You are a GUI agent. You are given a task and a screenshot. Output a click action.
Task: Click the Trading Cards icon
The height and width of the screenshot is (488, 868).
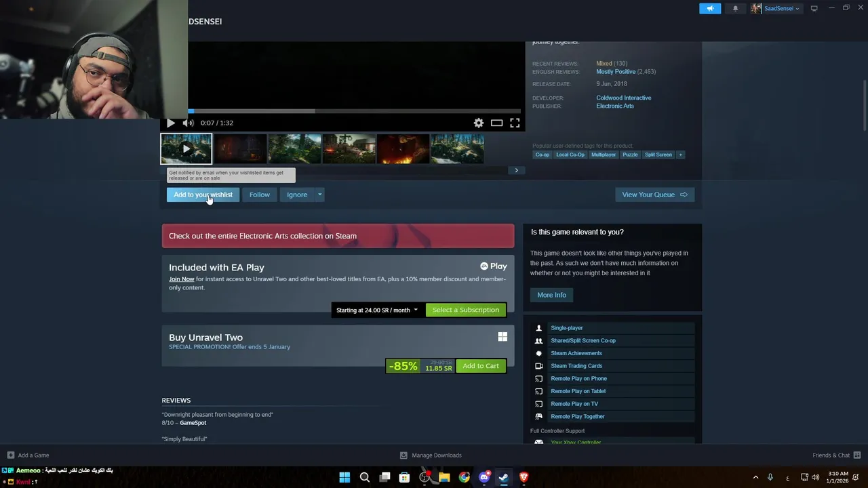pyautogui.click(x=539, y=366)
